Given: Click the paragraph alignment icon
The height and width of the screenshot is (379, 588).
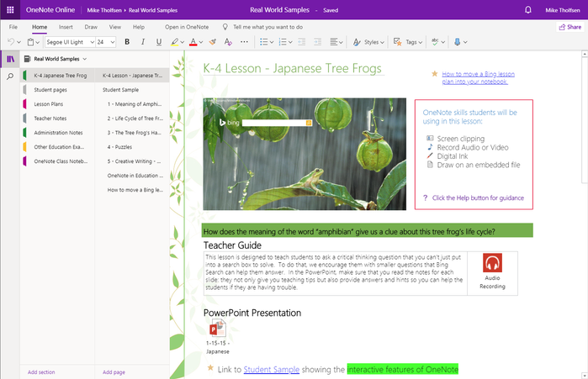Looking at the screenshot, I should (334, 42).
